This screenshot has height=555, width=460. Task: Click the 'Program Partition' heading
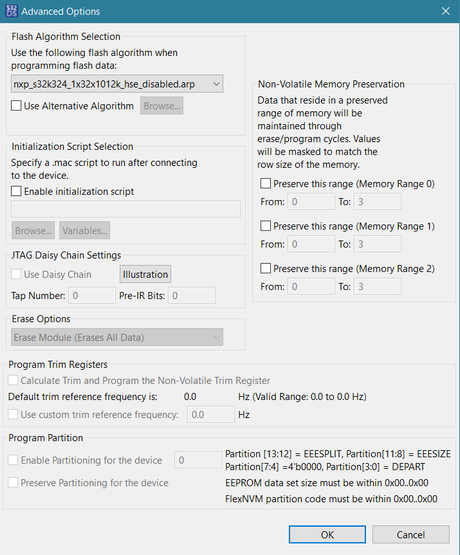[46, 438]
